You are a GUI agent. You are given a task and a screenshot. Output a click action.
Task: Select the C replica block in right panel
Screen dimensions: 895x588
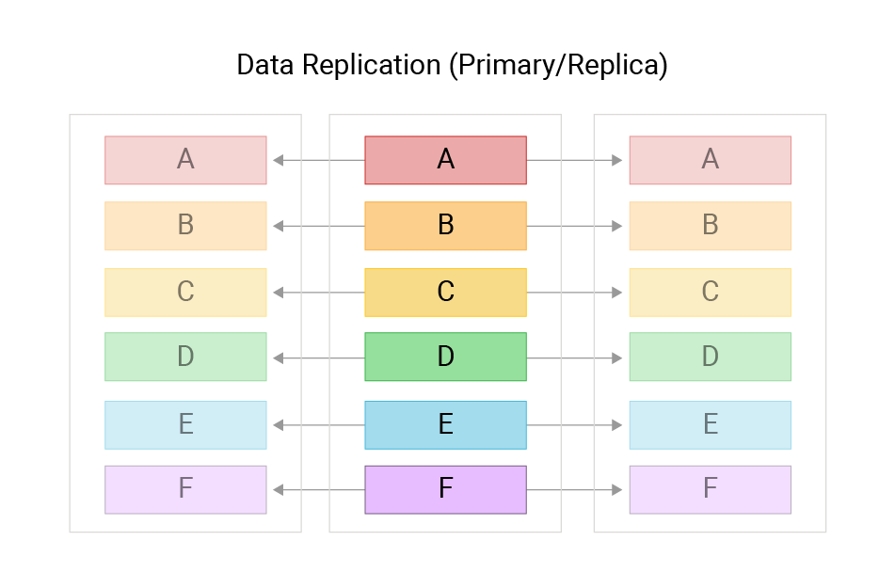point(711,293)
